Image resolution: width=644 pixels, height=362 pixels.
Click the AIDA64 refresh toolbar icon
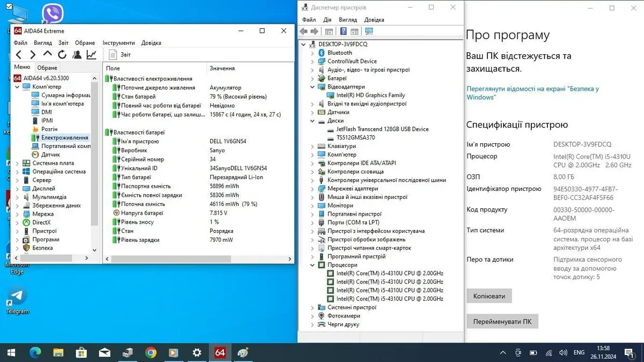pyautogui.click(x=62, y=54)
